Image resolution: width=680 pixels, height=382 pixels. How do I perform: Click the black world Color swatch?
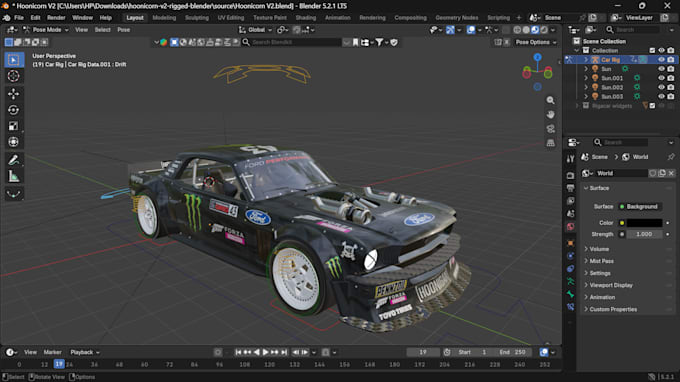pos(644,223)
